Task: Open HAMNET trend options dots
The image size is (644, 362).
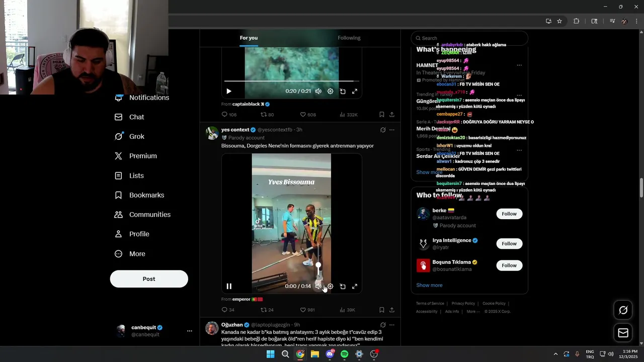Action: tap(519, 65)
